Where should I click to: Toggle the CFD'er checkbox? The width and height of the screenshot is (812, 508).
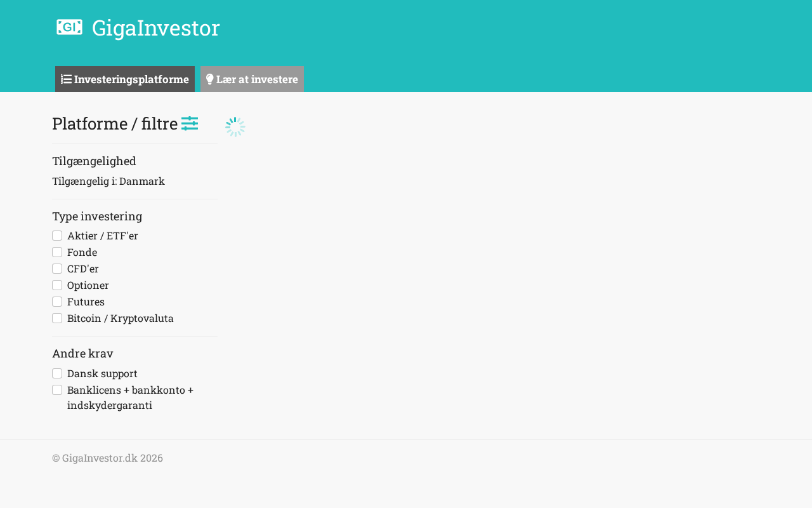coord(57,269)
